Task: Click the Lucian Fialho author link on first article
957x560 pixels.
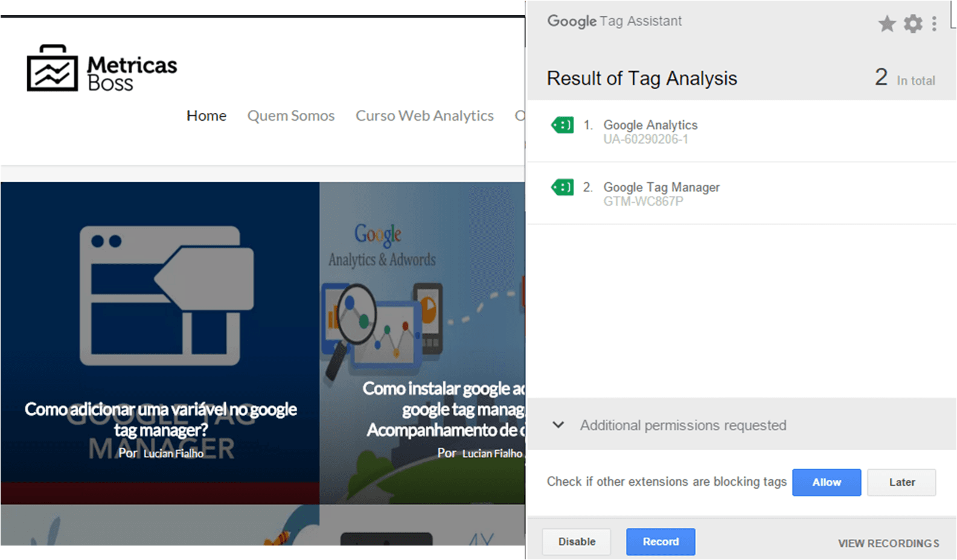Action: (x=173, y=453)
